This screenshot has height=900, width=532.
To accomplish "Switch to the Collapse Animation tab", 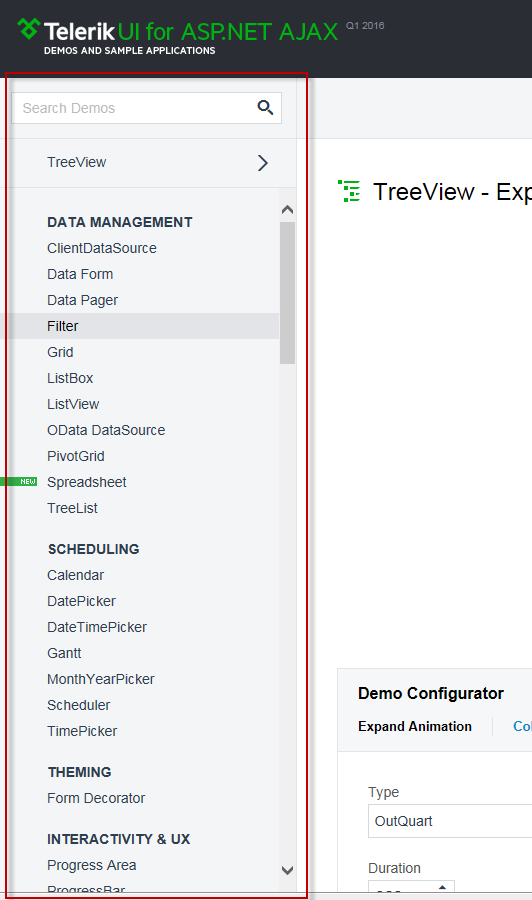I will [522, 726].
